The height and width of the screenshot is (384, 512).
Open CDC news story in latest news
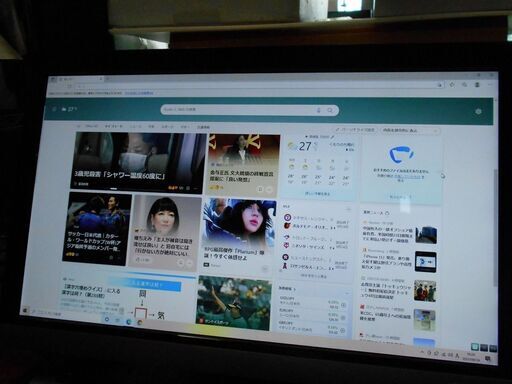pos(397,318)
